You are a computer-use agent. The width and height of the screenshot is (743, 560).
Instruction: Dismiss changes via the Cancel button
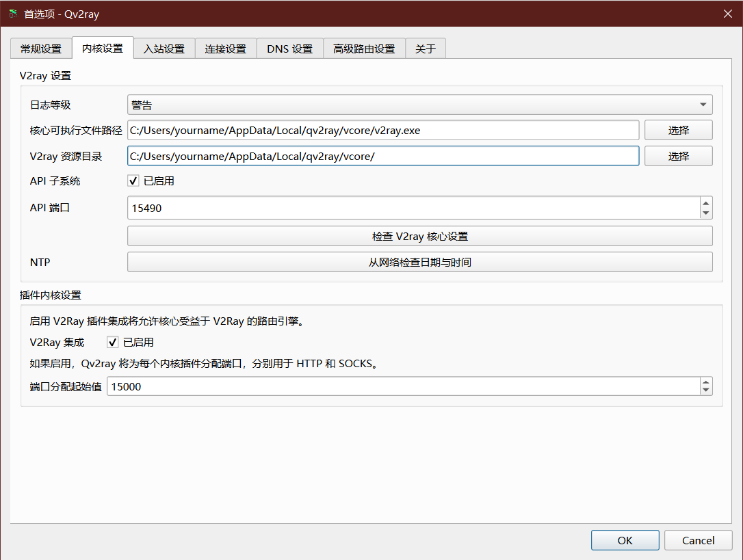698,539
